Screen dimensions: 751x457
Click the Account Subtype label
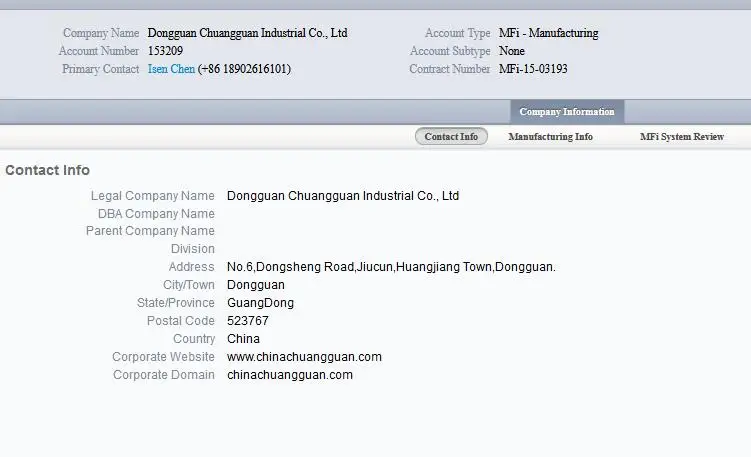(x=450, y=51)
